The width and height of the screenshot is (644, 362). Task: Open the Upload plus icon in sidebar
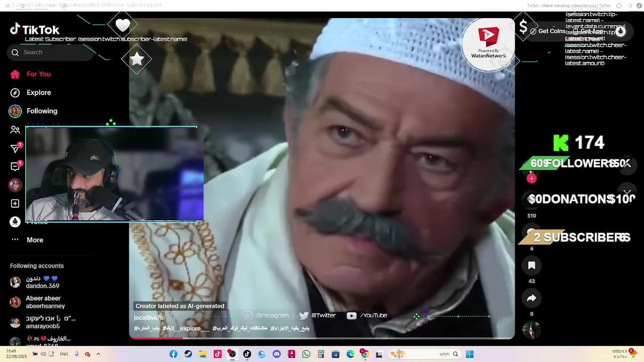pos(15,204)
